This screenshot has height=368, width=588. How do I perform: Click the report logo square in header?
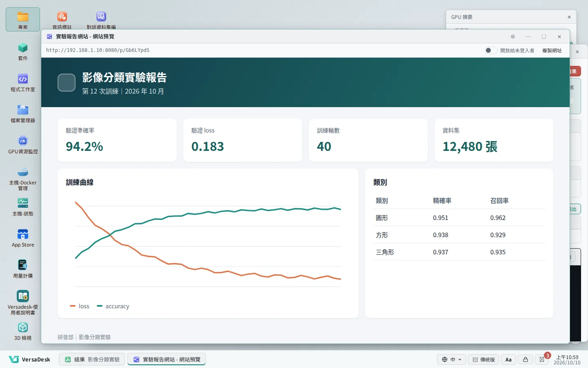67,83
